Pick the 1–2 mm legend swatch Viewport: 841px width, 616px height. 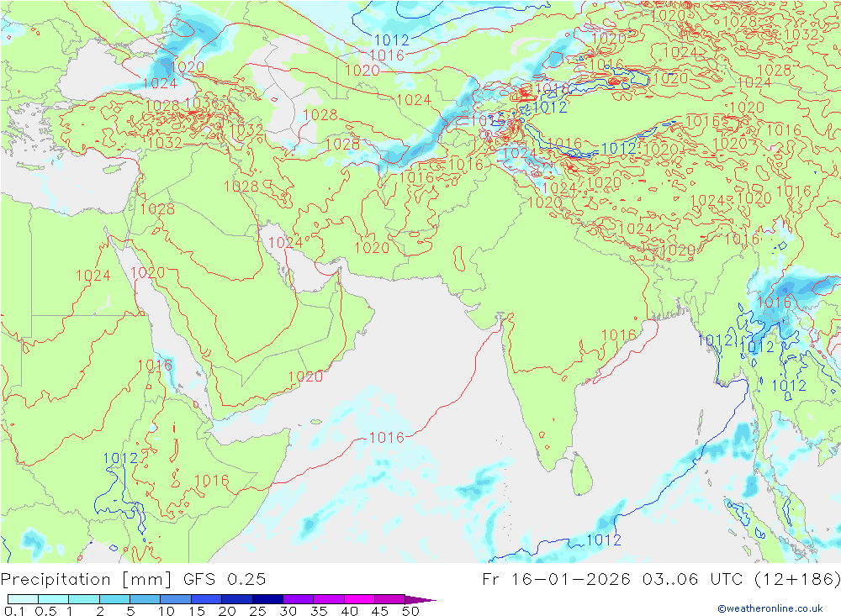click(x=83, y=599)
